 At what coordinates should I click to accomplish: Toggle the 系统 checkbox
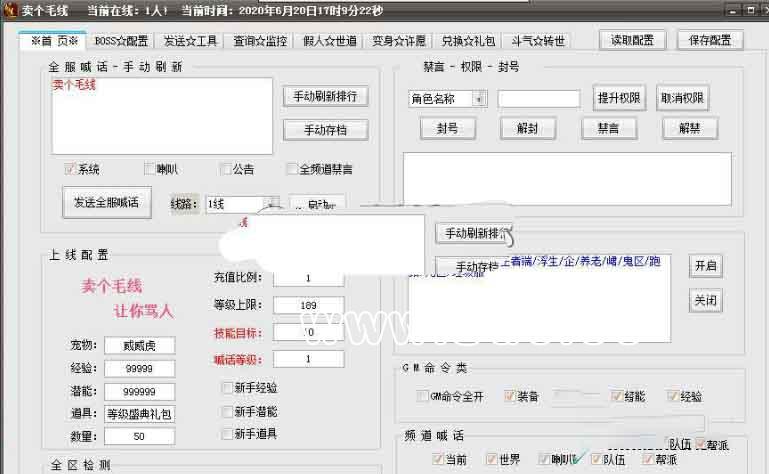tap(71, 169)
